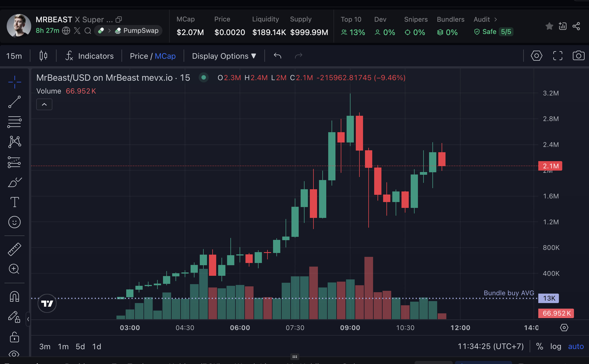The width and height of the screenshot is (589, 364).
Task: Click the green symbol status dot
Action: point(204,77)
